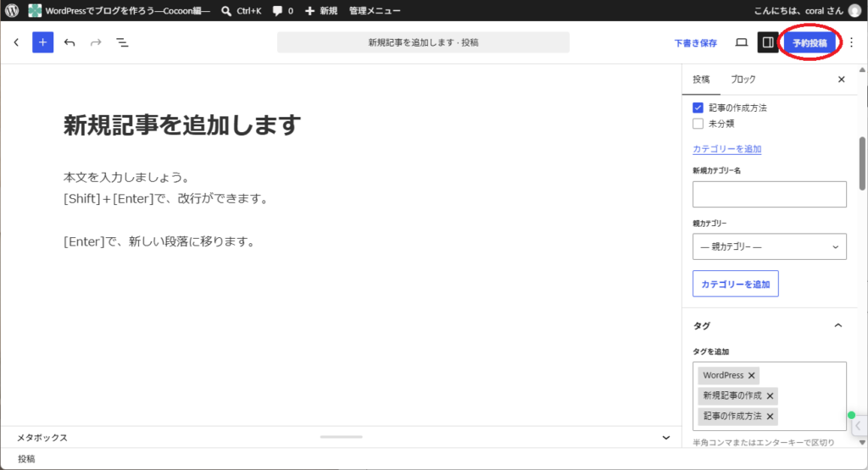
Task: Click the カテゴリーを追加 link
Action: [726, 149]
